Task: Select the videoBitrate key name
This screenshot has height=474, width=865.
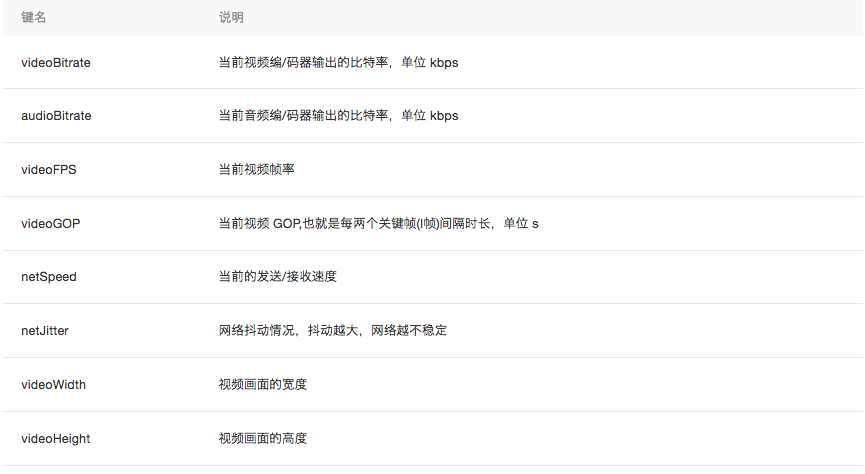Action: pyautogui.click(x=56, y=63)
